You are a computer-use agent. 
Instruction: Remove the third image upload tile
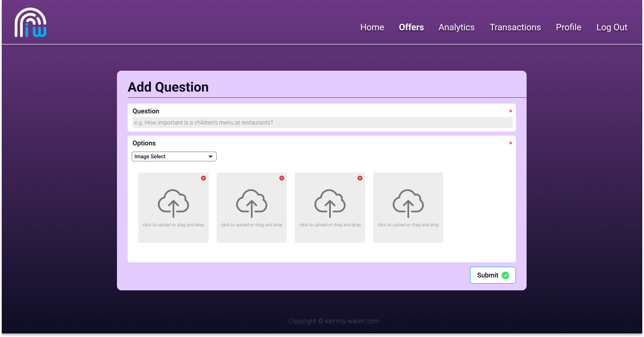tap(360, 178)
